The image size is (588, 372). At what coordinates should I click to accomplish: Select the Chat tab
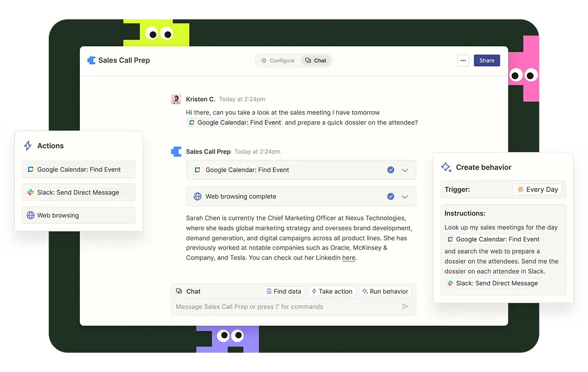tap(316, 61)
